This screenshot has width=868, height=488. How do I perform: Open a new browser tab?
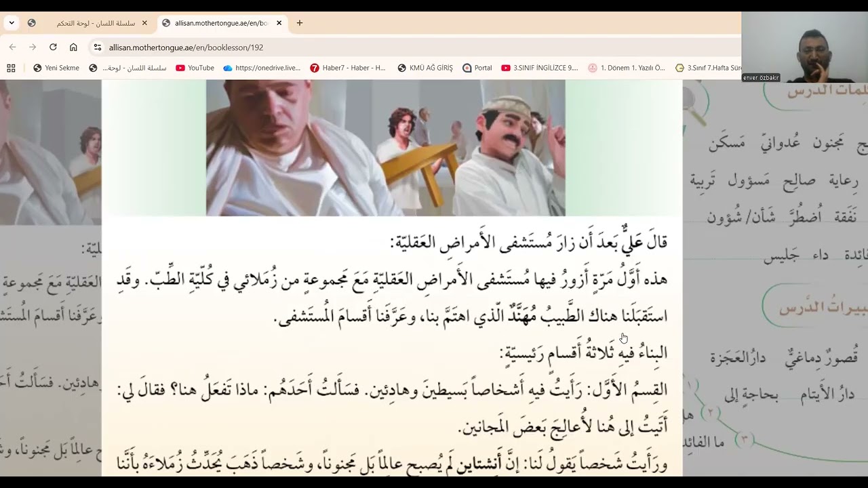tap(300, 23)
